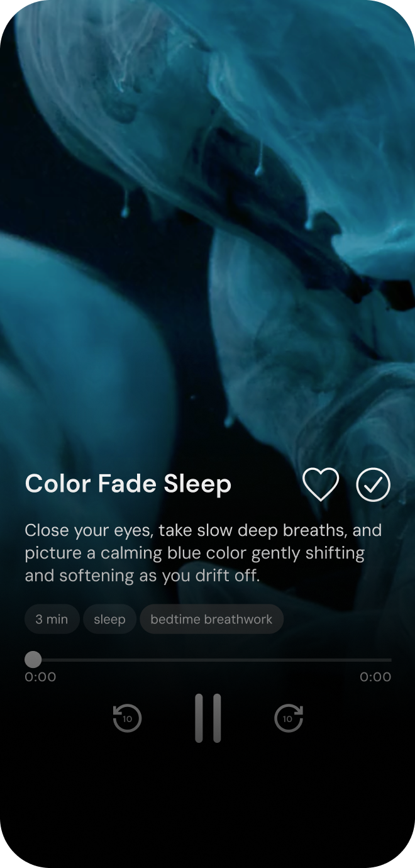Screen dimensions: 415x868
Task: Click the total duration label at track end
Action: pyautogui.click(x=375, y=677)
